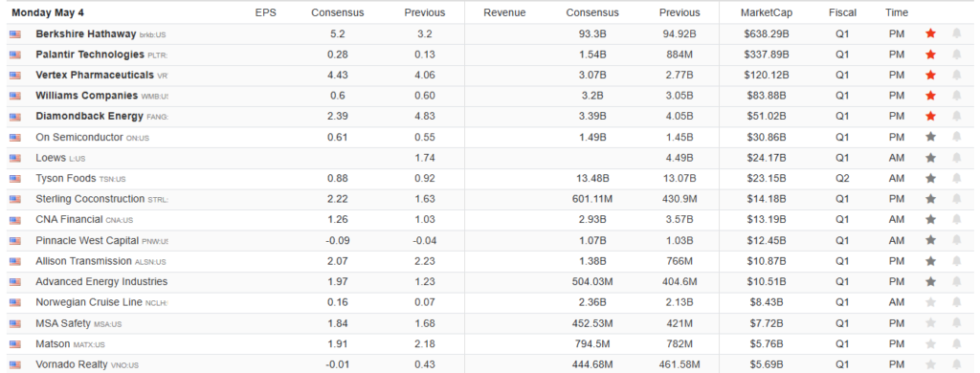
Task: Open Diamondback Energy company link
Action: 89,117
